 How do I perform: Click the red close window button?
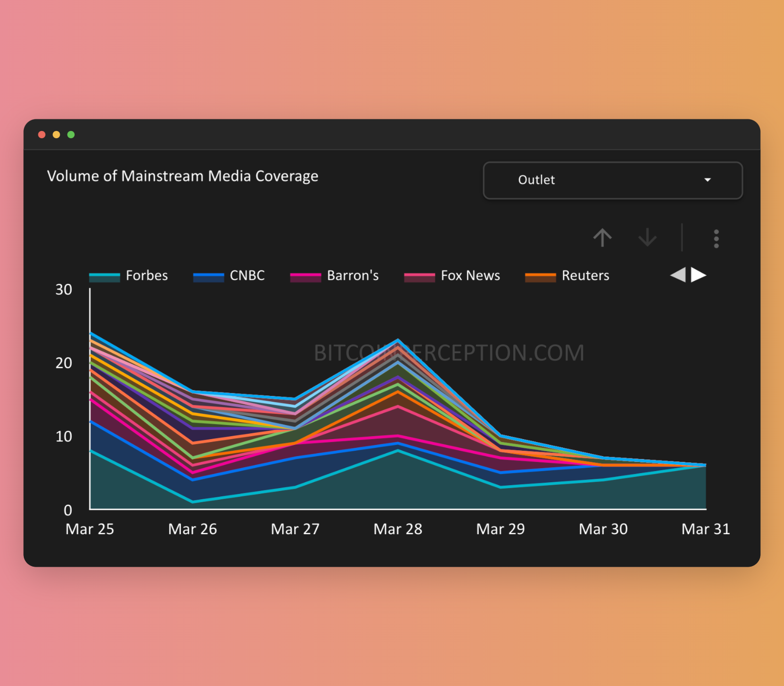pos(42,135)
